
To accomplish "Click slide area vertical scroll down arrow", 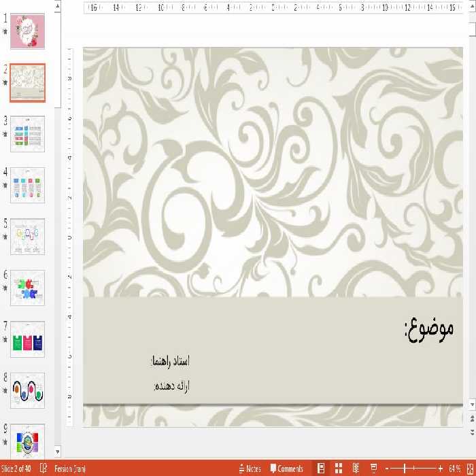I will (x=472, y=405).
